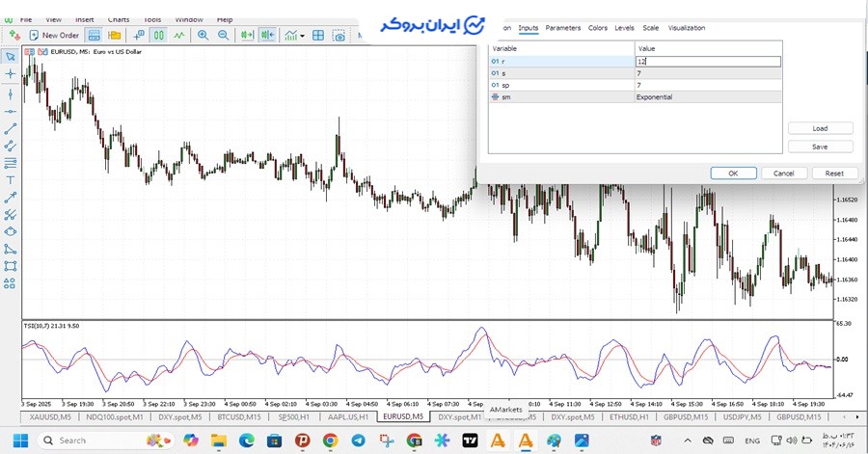Open the sm Exponential method dropdown
Image resolution: width=868 pixels, height=454 pixels.
click(x=708, y=96)
